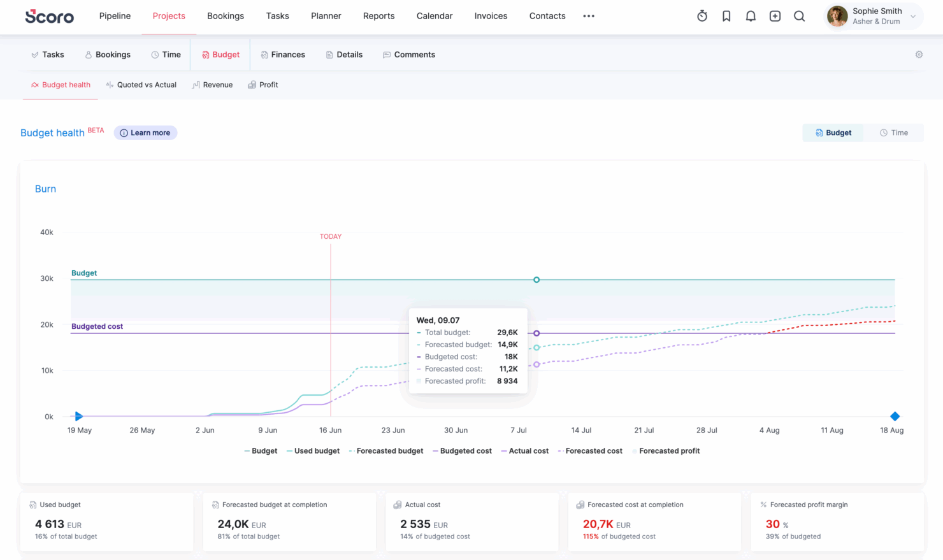Open the settings gear icon
The image size is (943, 560).
click(919, 55)
